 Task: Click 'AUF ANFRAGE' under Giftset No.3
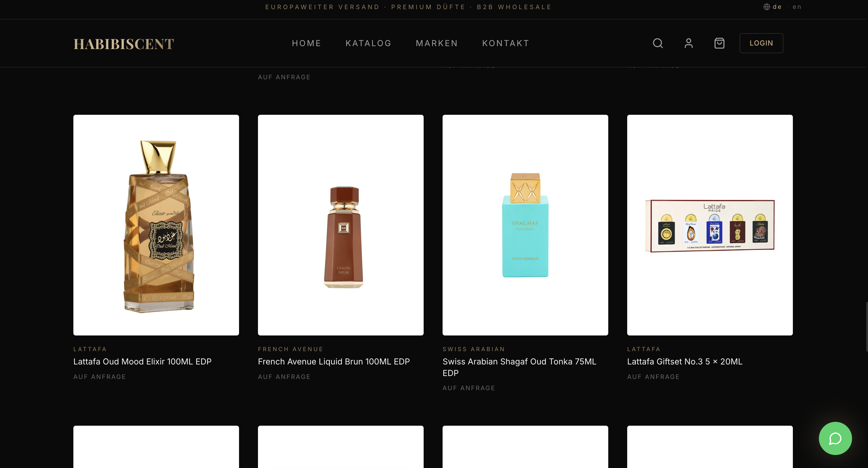[653, 377]
